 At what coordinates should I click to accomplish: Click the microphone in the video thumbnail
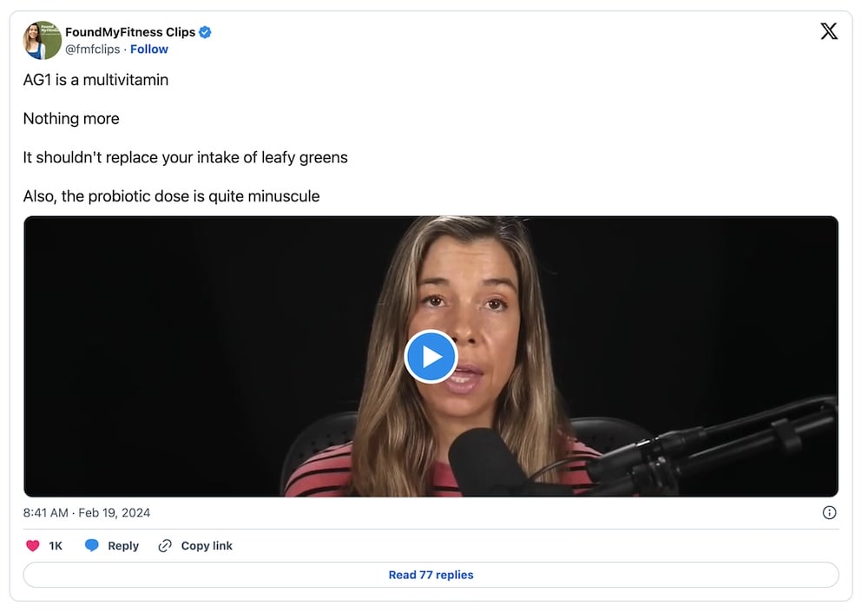click(486, 460)
